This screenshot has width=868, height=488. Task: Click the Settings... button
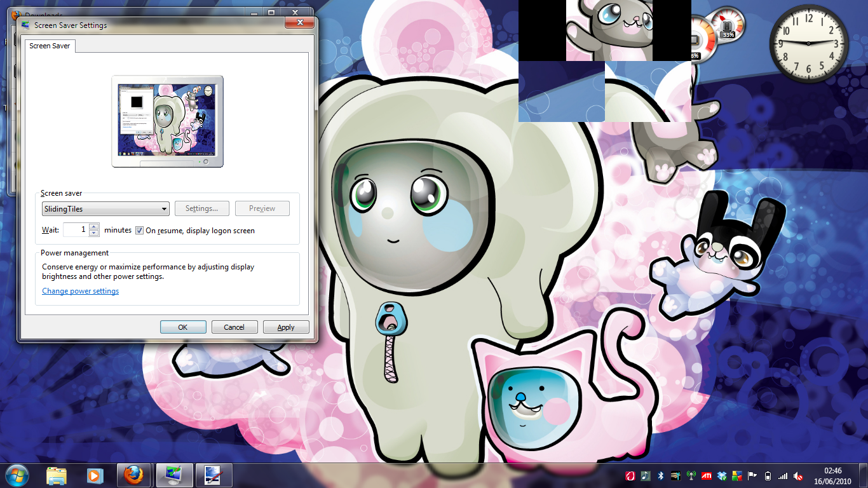pos(202,208)
